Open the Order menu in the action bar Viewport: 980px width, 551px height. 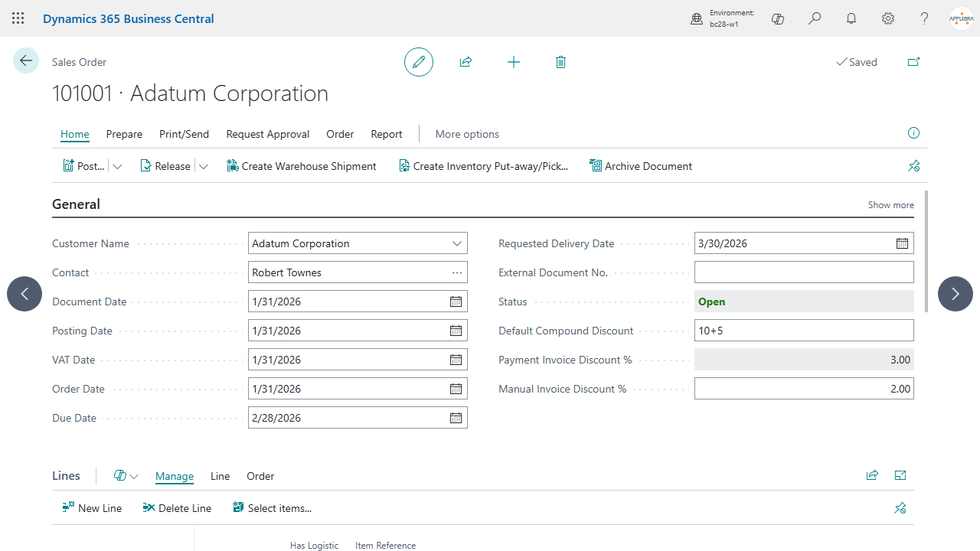(340, 134)
